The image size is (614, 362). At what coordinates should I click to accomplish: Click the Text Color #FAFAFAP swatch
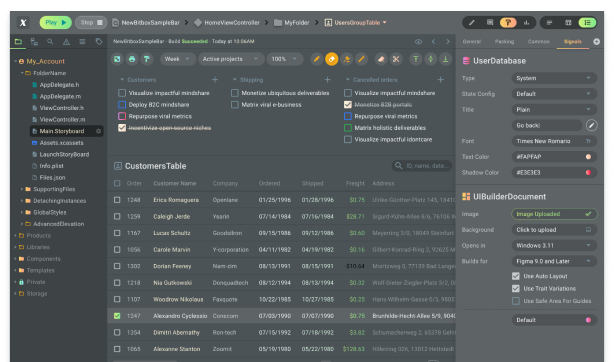(x=588, y=157)
